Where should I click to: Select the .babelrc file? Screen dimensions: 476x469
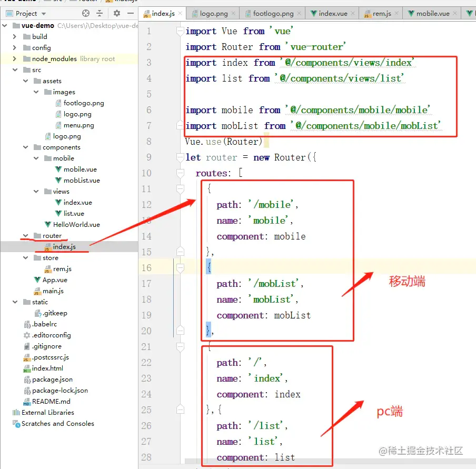tap(40, 324)
